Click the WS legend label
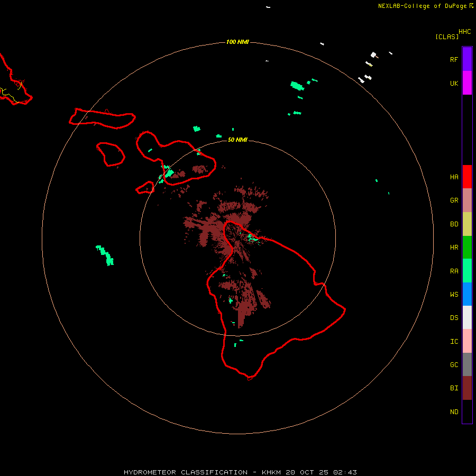This screenshot has height=476, width=476. click(454, 294)
